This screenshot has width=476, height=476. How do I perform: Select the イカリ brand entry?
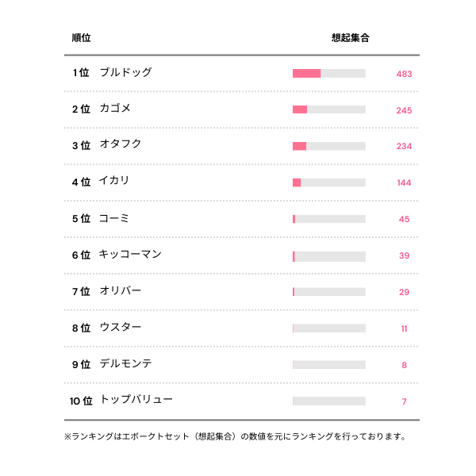pos(114,182)
